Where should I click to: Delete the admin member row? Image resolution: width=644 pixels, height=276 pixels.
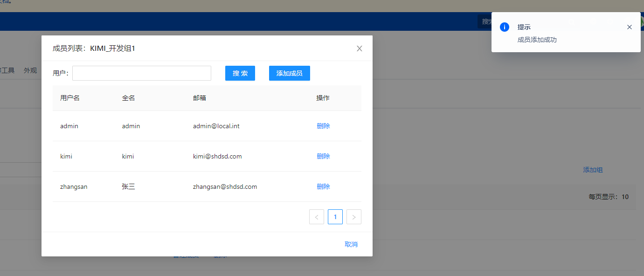click(323, 126)
